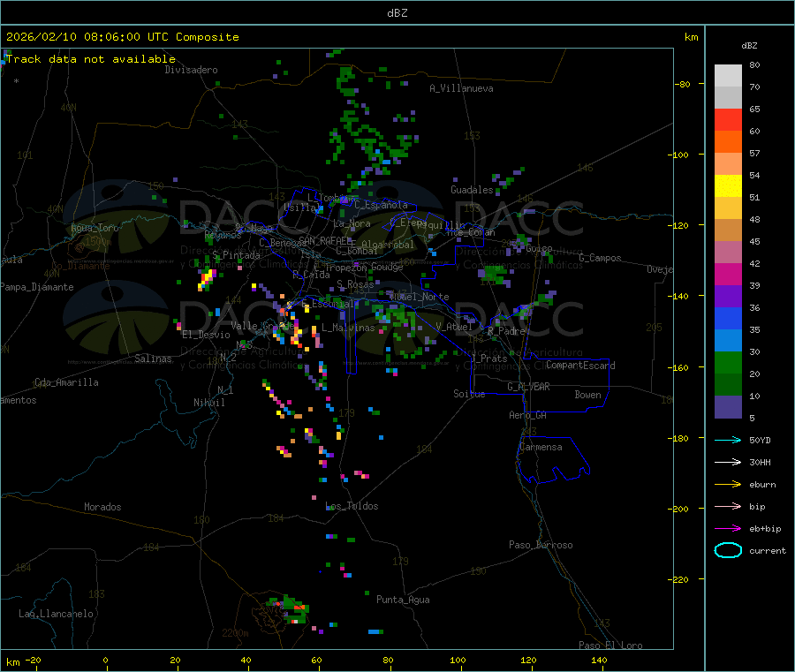Select the yellow 51-54 dBZ color swatch
This screenshot has width=795, height=672.
728,186
